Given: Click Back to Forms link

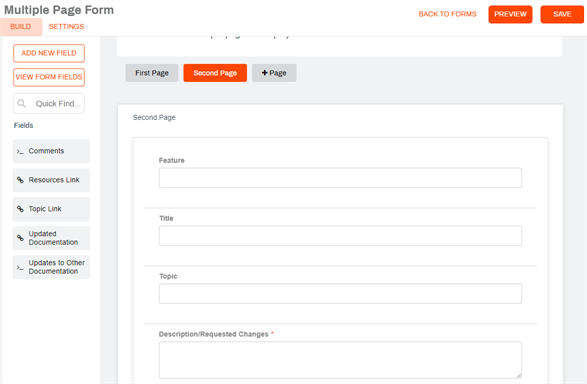Looking at the screenshot, I should click(447, 14).
